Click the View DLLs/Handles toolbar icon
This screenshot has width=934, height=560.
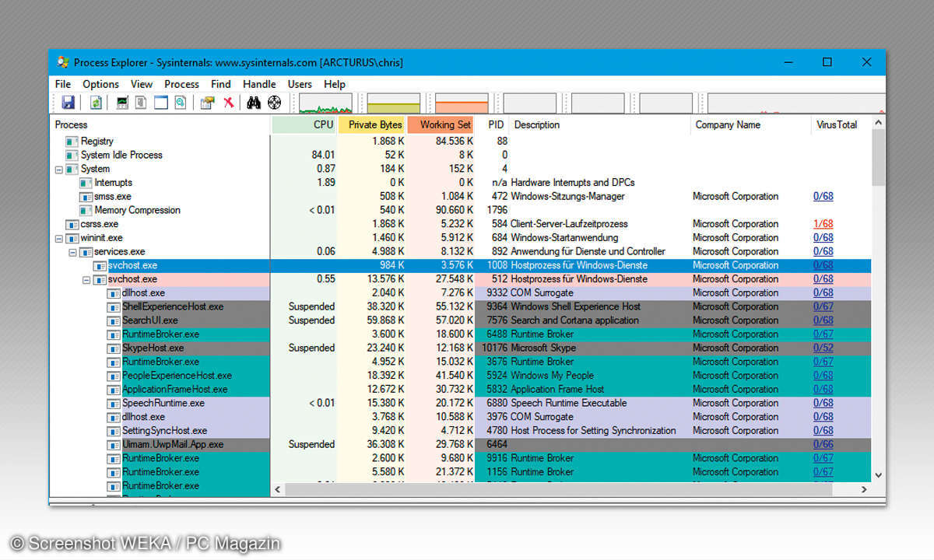(180, 103)
